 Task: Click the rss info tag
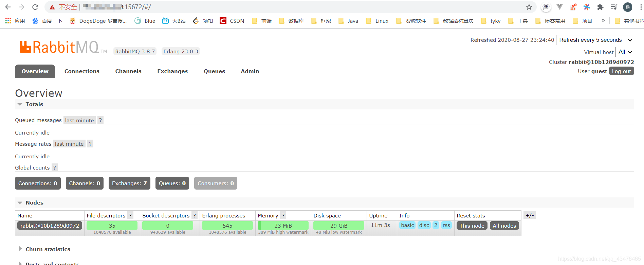click(x=446, y=225)
